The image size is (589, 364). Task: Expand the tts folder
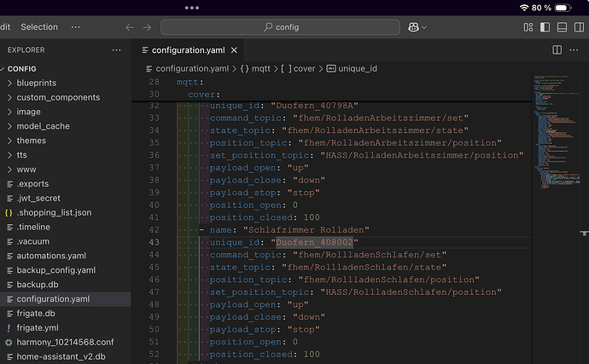pyautogui.click(x=22, y=155)
